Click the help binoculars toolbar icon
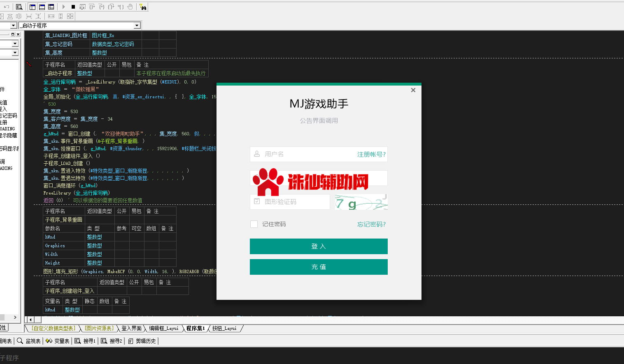The width and height of the screenshot is (624, 364). pos(143,7)
